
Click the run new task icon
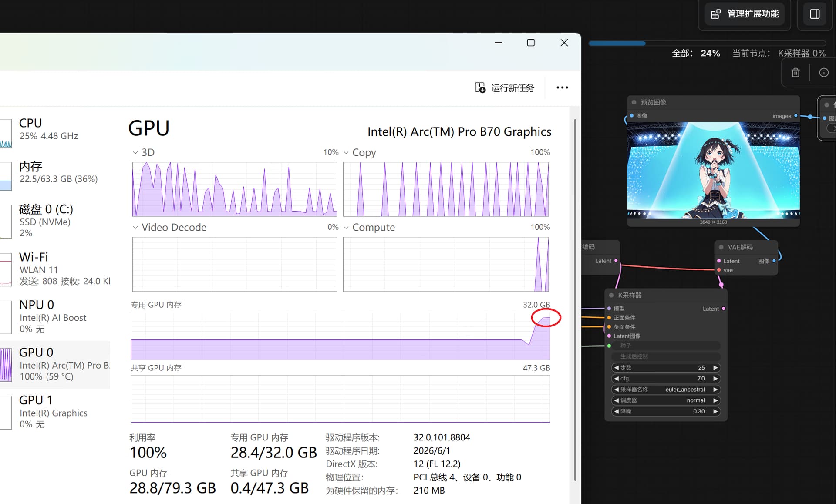coord(480,87)
